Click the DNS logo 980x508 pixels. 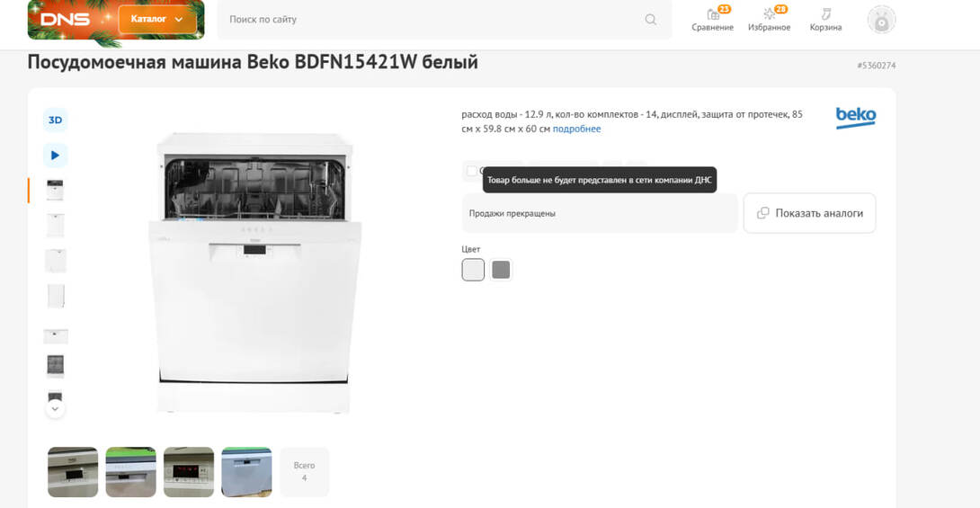pyautogui.click(x=66, y=19)
